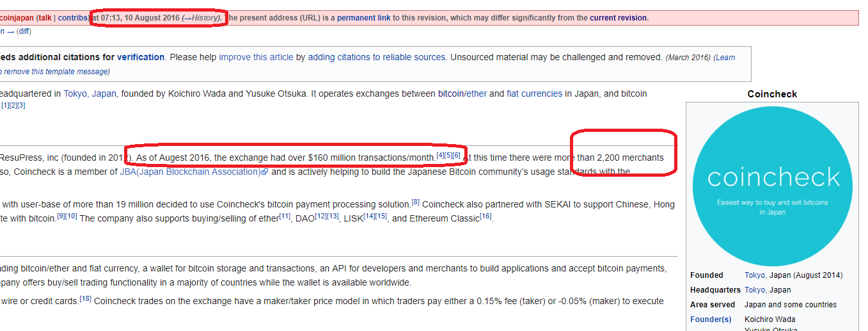This screenshot has height=331, width=868.
Task: Follow the 'ether' link in intro sentence
Action: click(x=477, y=93)
